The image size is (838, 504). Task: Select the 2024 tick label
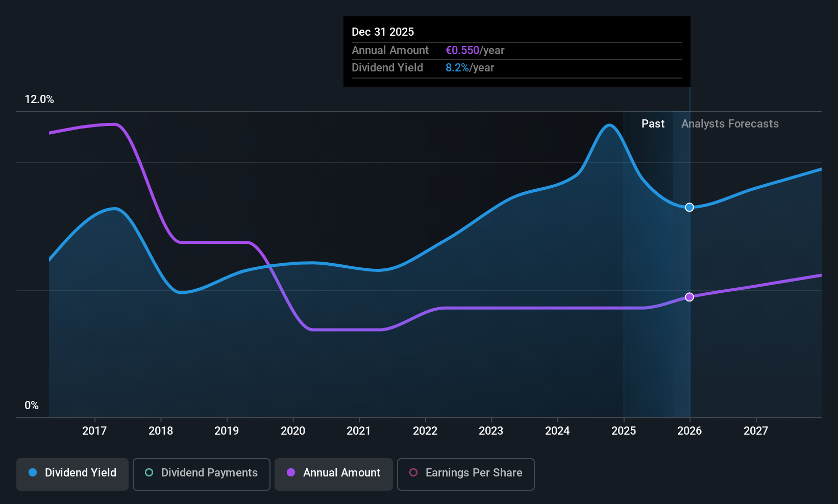(557, 431)
